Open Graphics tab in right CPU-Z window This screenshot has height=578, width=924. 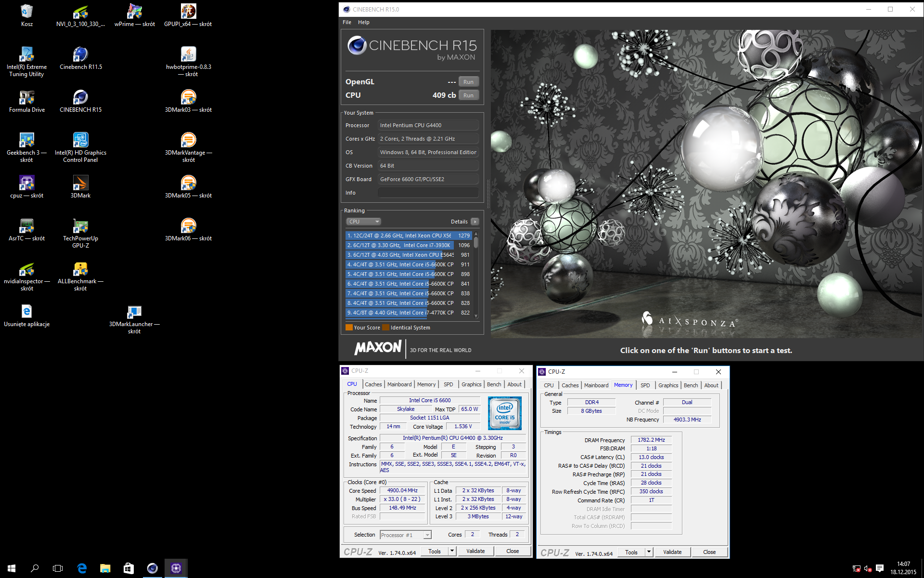(x=668, y=385)
